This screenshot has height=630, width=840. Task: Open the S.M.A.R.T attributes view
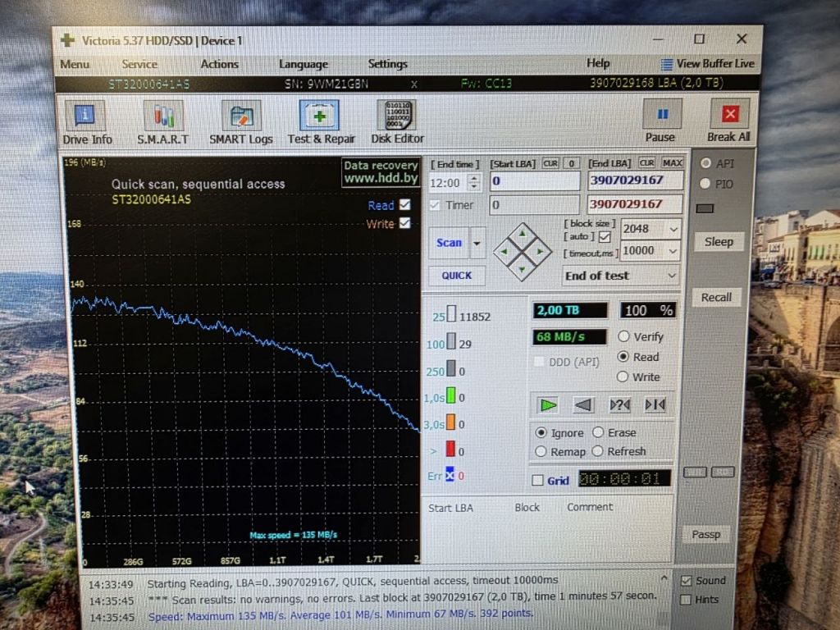163,123
